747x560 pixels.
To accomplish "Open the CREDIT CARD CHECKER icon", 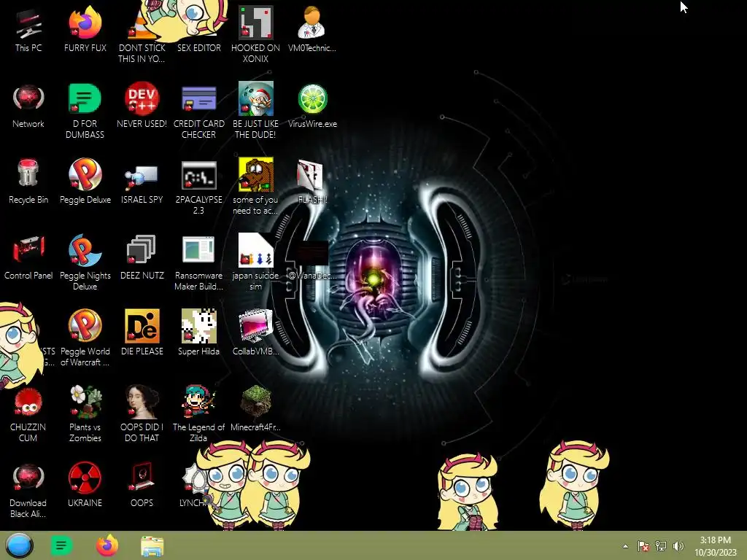I will click(198, 111).
